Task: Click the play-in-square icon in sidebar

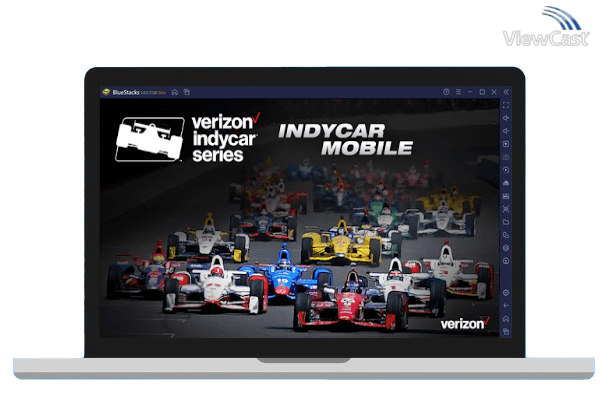Action: [x=506, y=144]
